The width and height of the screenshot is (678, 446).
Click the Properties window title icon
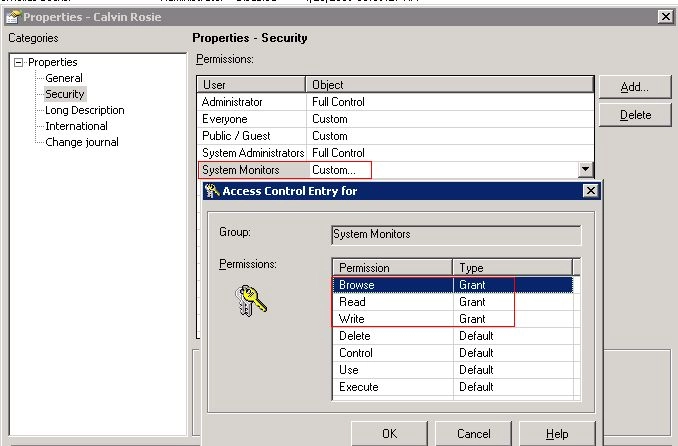(13, 17)
